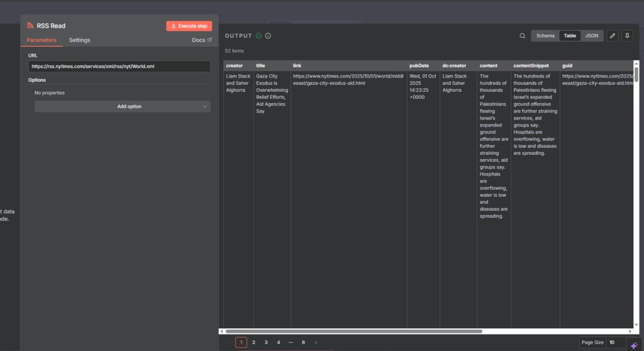Click the output info icon
This screenshot has width=644, height=351.
coord(268,36)
